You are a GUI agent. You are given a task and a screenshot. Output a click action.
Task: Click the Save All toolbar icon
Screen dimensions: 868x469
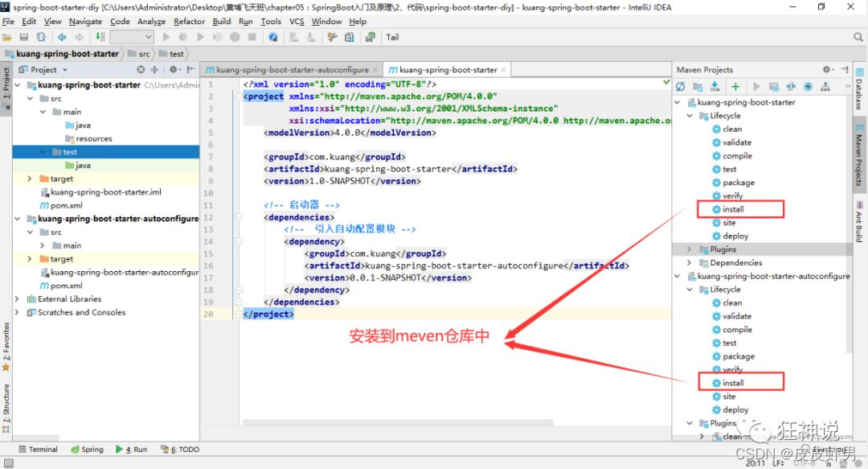pos(24,37)
